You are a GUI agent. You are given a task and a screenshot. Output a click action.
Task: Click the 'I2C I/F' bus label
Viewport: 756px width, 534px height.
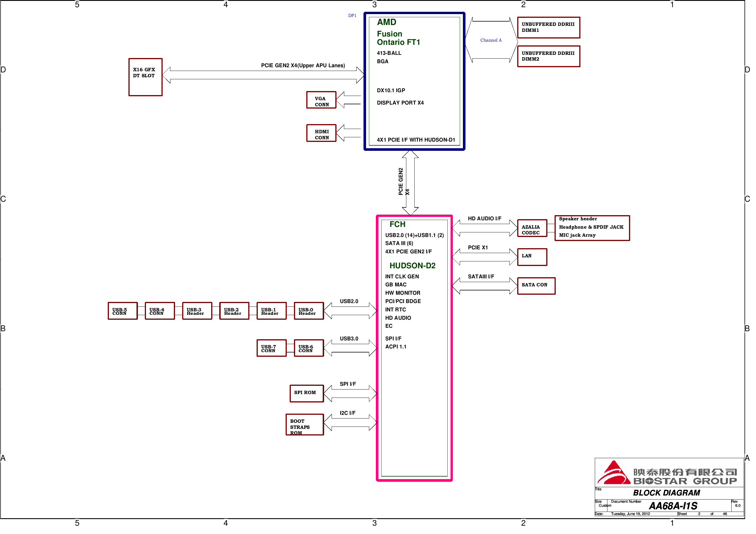tap(347, 413)
